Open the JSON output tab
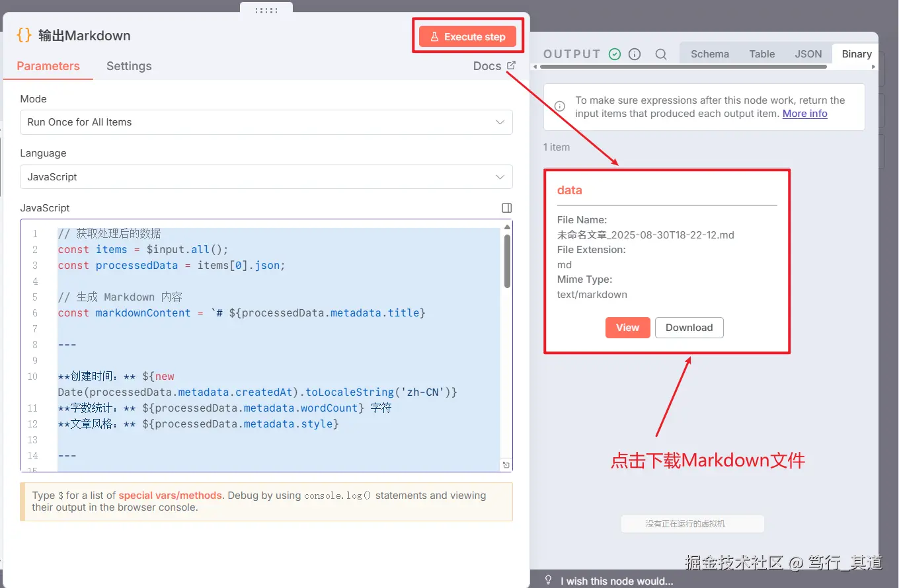This screenshot has height=588, width=899. coord(808,54)
